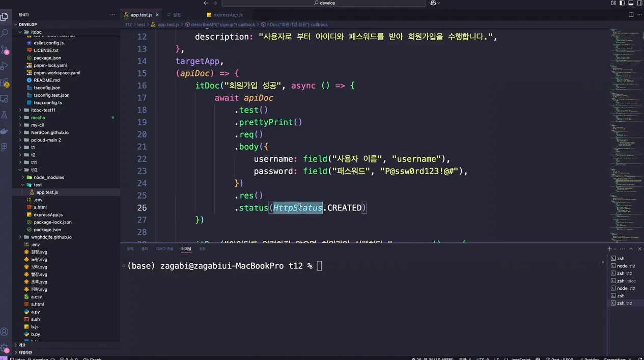Open 빨강.svg in explorer
This screenshot has height=360, width=644.
pyautogui.click(x=66, y=274)
